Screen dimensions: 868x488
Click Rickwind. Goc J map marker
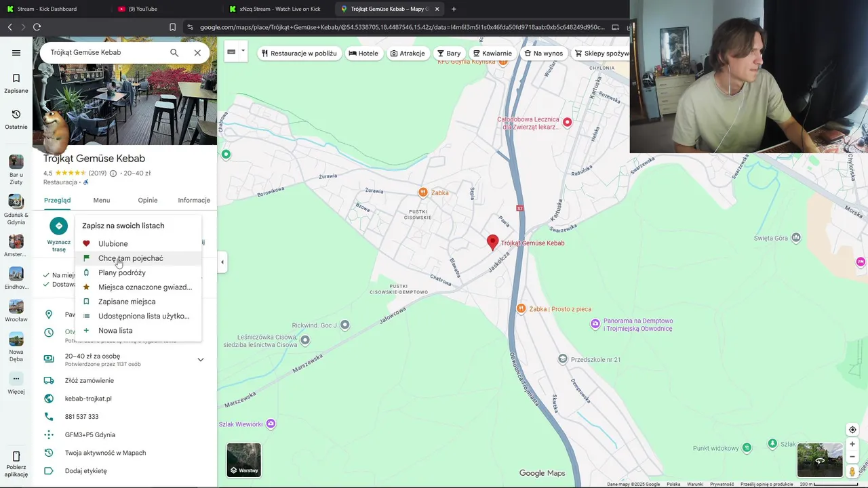coord(345,325)
